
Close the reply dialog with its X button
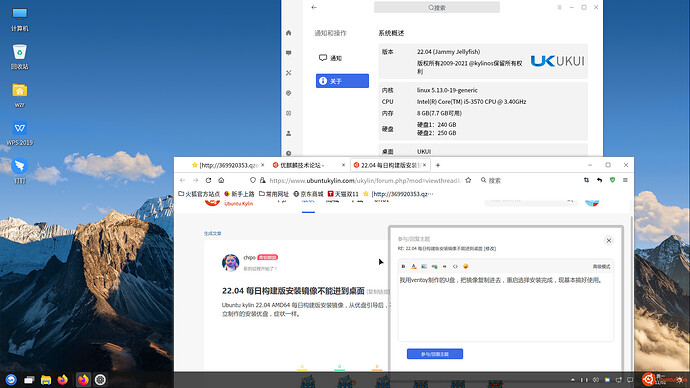click(x=609, y=241)
